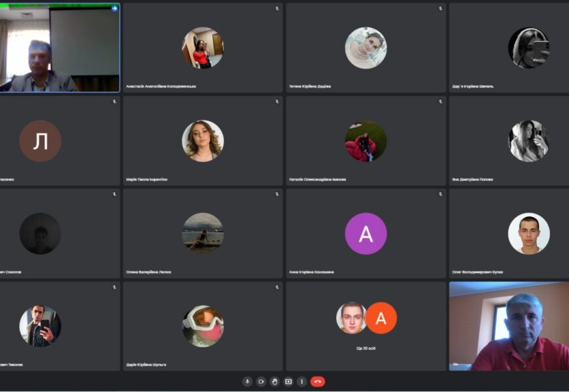The image size is (569, 392).
Task: Turn off the camera button
Action: (x=261, y=382)
